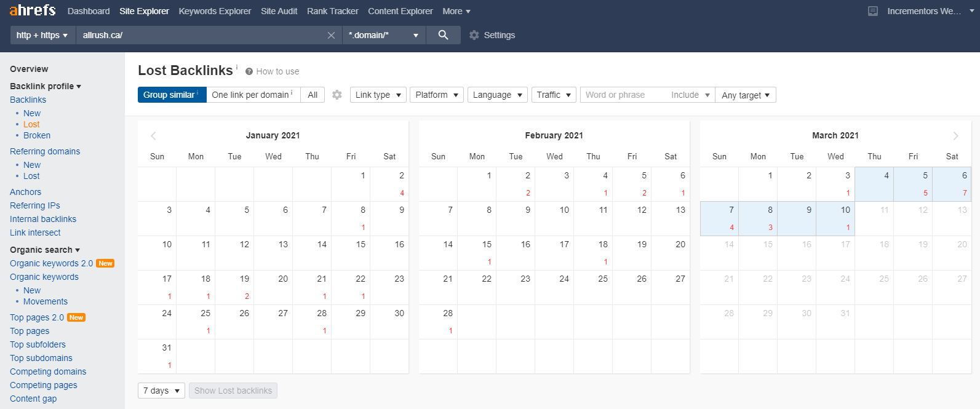Open Site Explorer tab
This screenshot has height=409, width=980.
pos(144,11)
